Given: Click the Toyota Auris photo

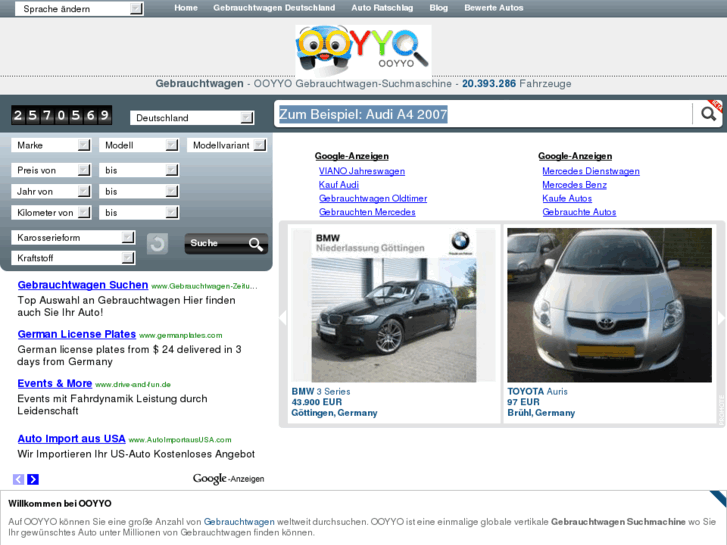Looking at the screenshot, I should click(x=609, y=305).
